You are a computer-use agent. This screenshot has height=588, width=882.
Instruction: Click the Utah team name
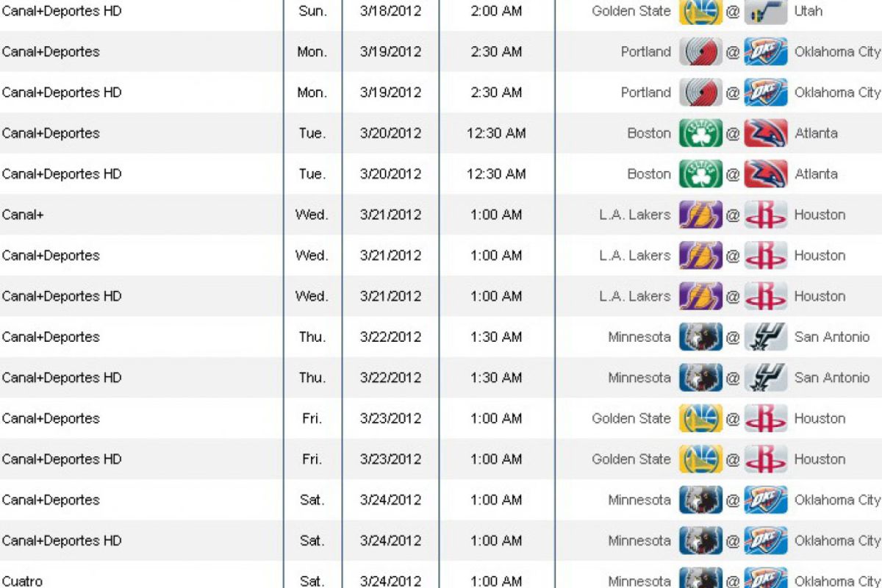(808, 12)
